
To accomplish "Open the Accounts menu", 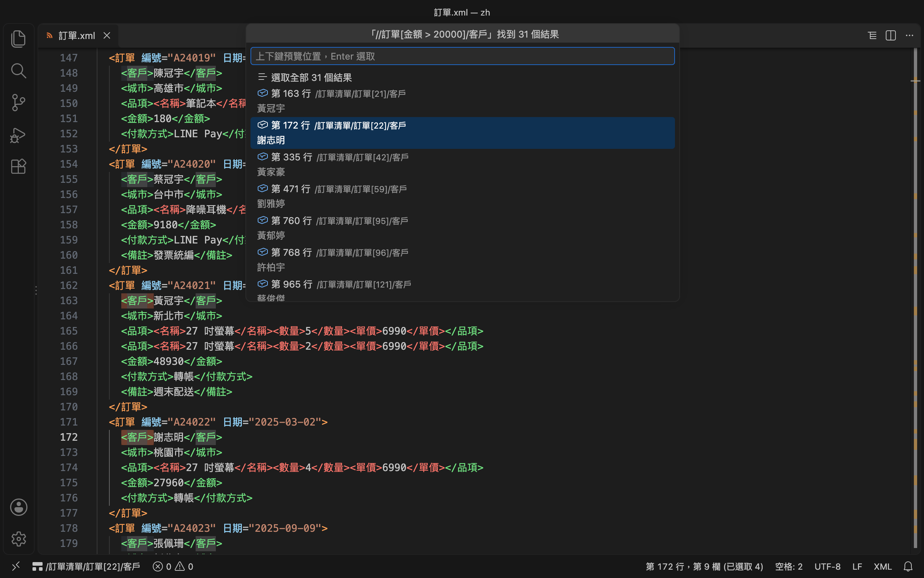I will point(18,507).
